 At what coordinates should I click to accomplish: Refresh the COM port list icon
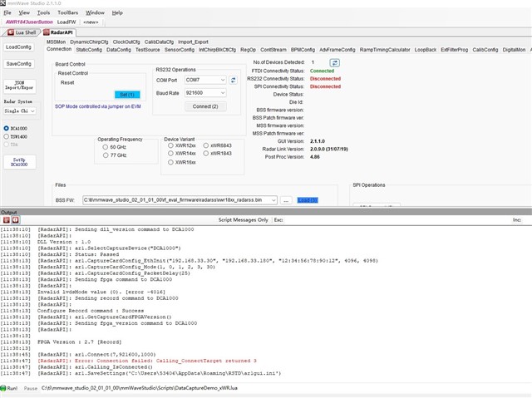(x=233, y=80)
